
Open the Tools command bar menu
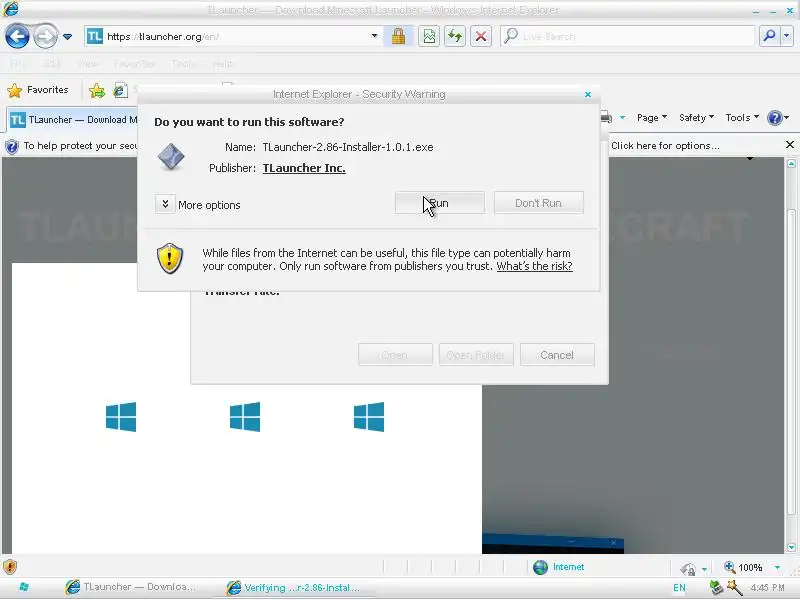coord(742,118)
